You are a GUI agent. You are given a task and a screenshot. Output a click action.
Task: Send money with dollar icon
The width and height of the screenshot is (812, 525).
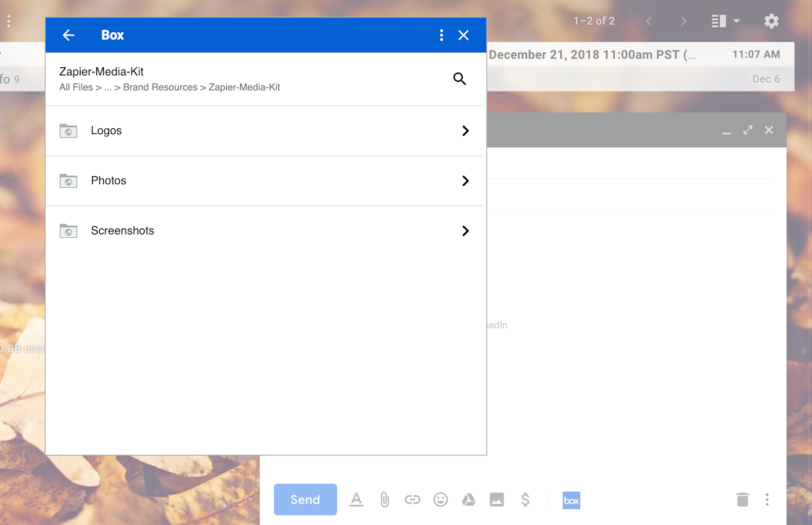[x=525, y=499]
